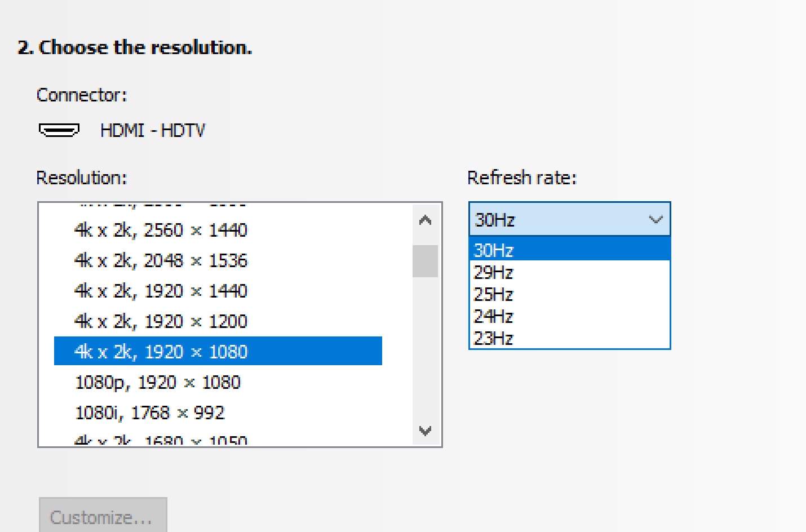
Task: Select 4k x 2k, 2560 × 1440 resolution
Action: 161,230
